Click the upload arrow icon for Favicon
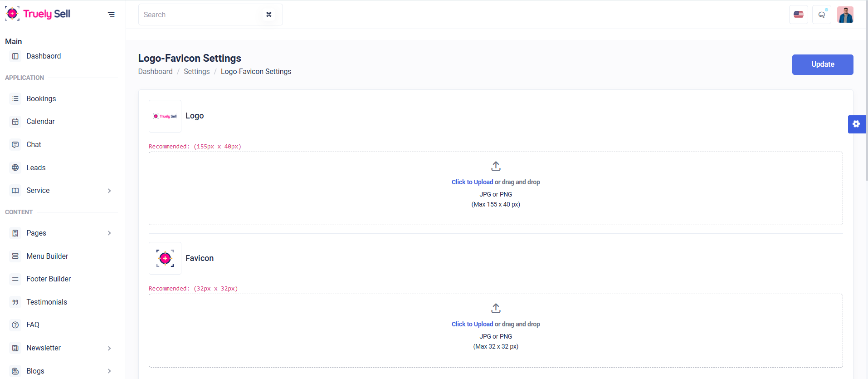Viewport: 868px width, 379px height. click(x=496, y=308)
